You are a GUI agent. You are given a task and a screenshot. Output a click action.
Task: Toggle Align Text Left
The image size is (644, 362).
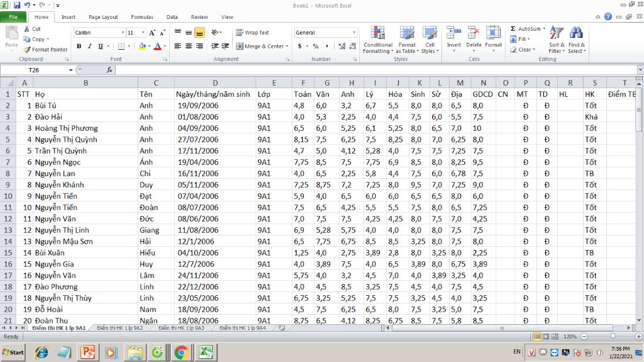[x=178, y=46]
